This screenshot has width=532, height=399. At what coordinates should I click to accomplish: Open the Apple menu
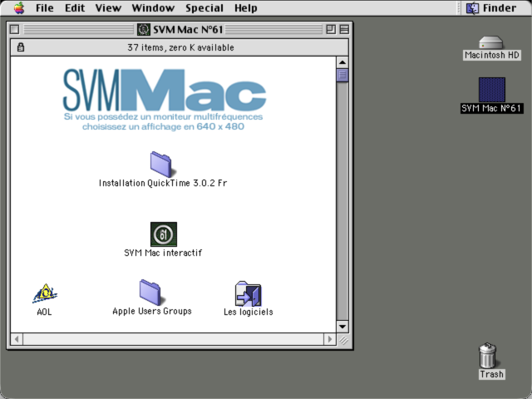point(19,7)
